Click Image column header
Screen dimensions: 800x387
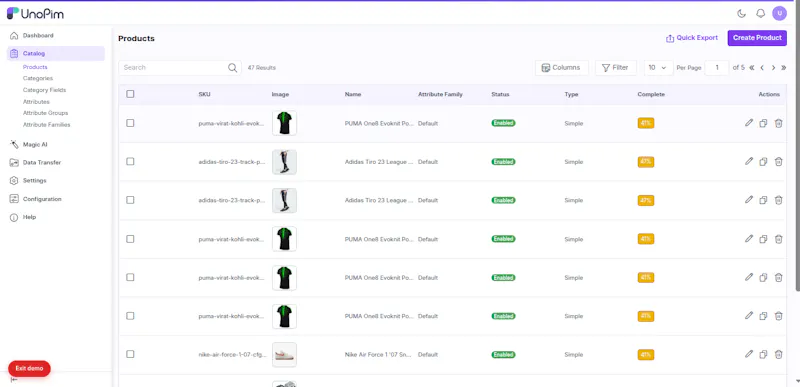click(x=280, y=94)
